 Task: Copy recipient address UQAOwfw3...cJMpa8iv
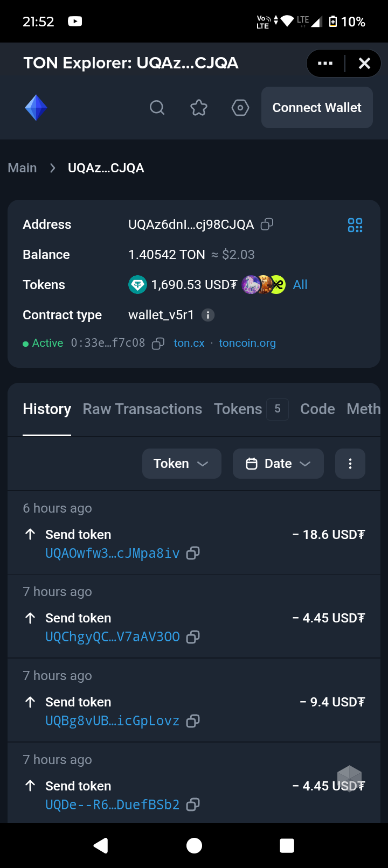click(x=192, y=554)
